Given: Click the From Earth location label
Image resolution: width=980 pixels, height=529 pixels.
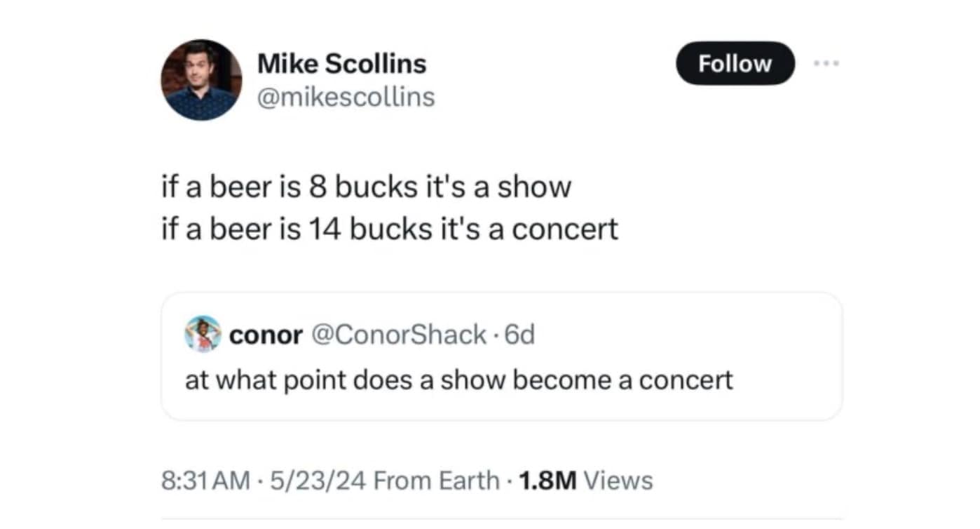Looking at the screenshot, I should click(435, 481).
